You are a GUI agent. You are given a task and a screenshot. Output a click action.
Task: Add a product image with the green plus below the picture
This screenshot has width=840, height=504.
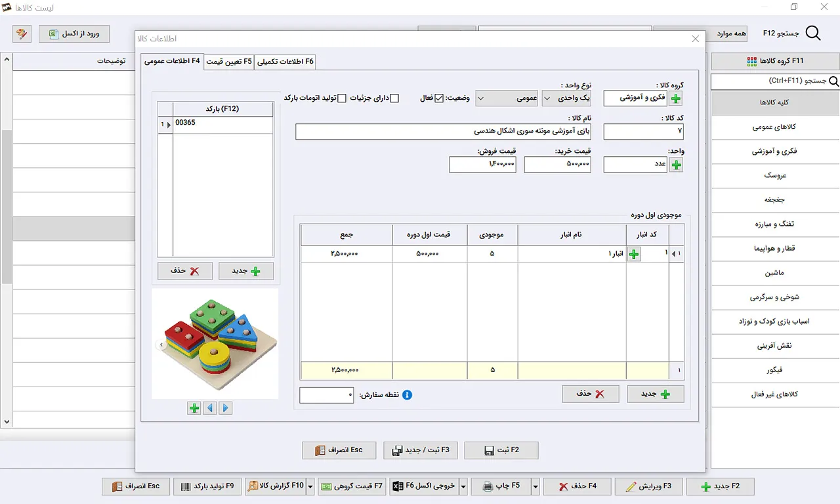[194, 408]
